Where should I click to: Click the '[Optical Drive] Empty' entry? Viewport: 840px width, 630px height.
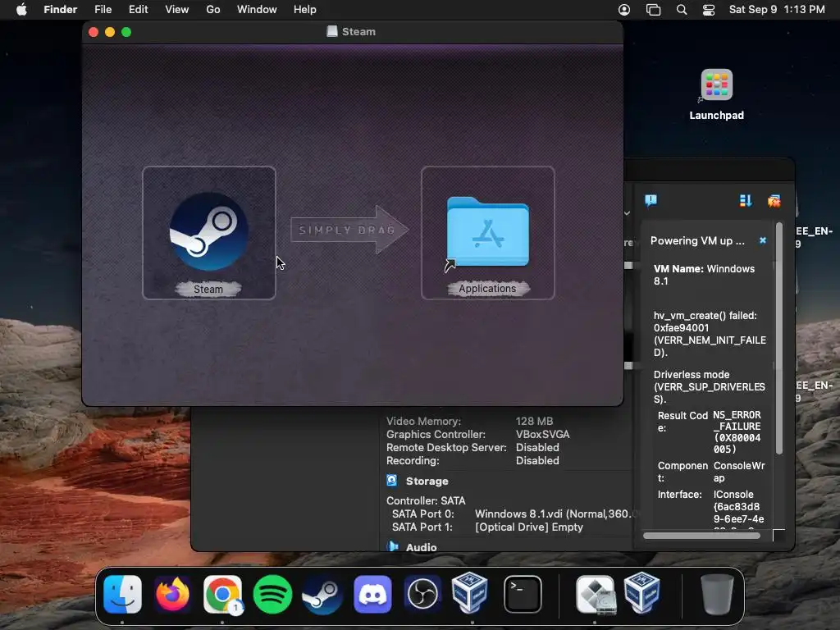[x=529, y=527]
